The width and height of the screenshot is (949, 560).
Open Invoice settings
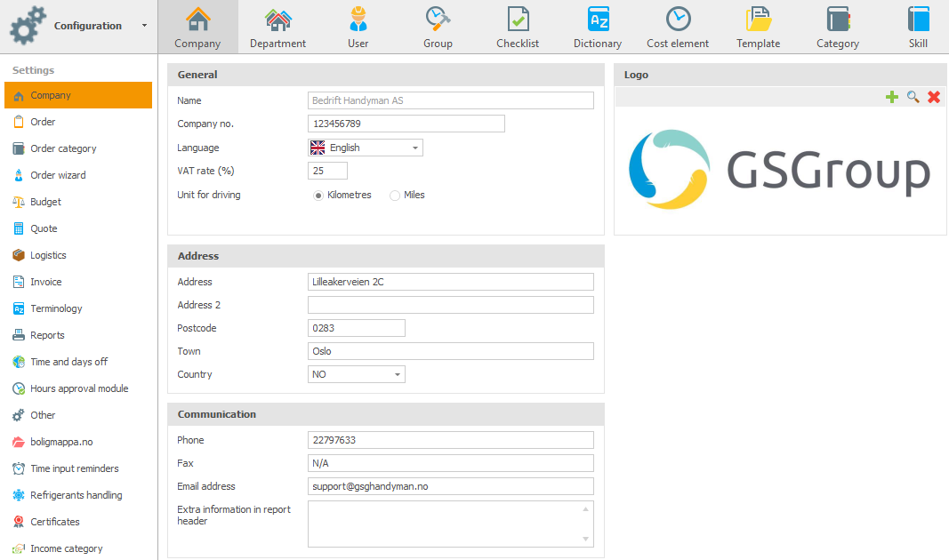pos(78,281)
